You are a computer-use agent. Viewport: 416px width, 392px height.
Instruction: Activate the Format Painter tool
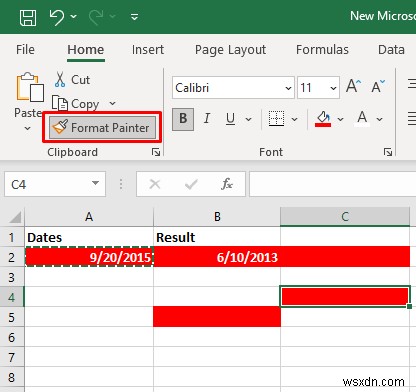(x=102, y=127)
